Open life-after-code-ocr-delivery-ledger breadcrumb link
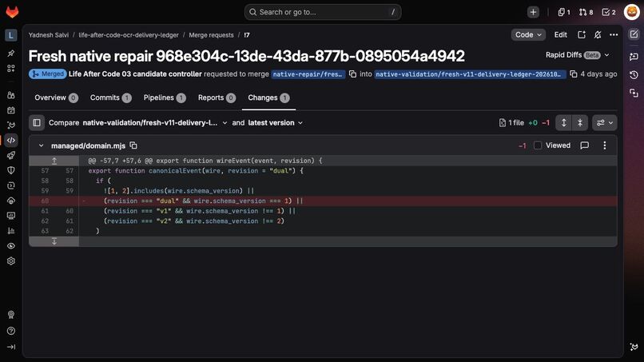This screenshot has height=362, width=644. point(129,35)
